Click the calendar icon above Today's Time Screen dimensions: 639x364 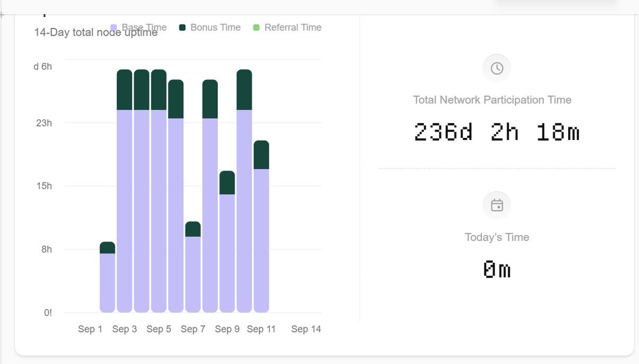(x=497, y=205)
